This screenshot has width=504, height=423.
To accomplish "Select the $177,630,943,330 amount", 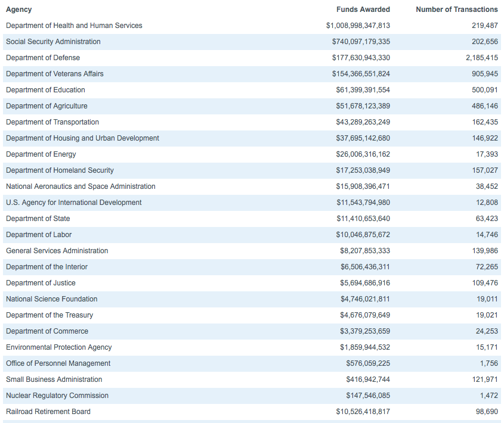I will (361, 58).
